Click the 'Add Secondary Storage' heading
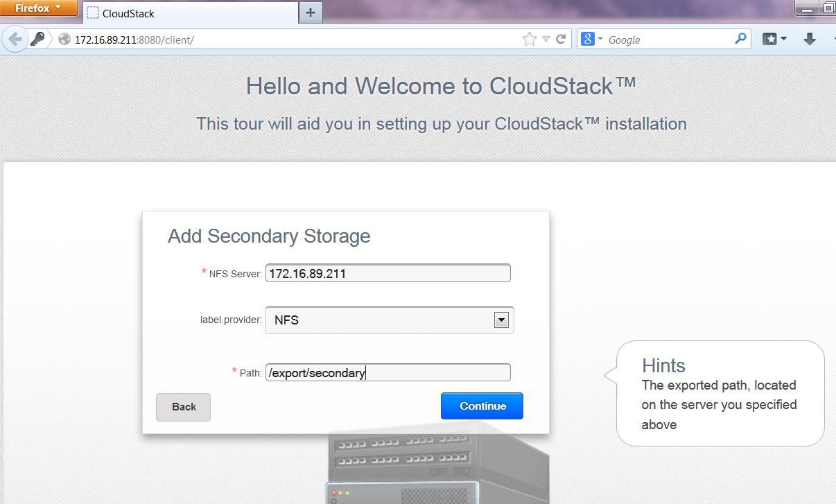Viewport: 836px width, 504px height. coord(269,236)
